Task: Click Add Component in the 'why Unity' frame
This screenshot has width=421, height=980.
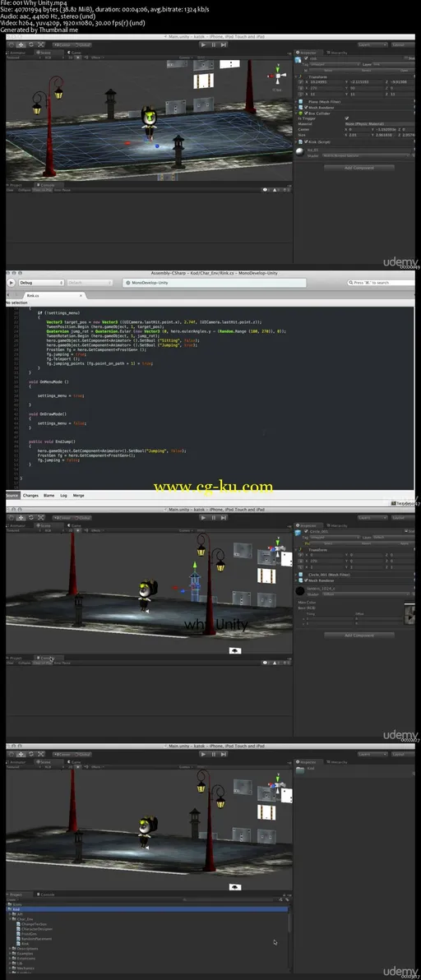Action: [x=359, y=635]
